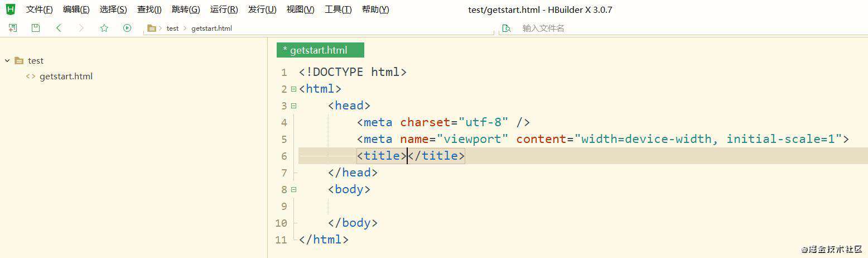Image resolution: width=868 pixels, height=258 pixels.
Task: Select the test project folder name
Action: (36, 60)
